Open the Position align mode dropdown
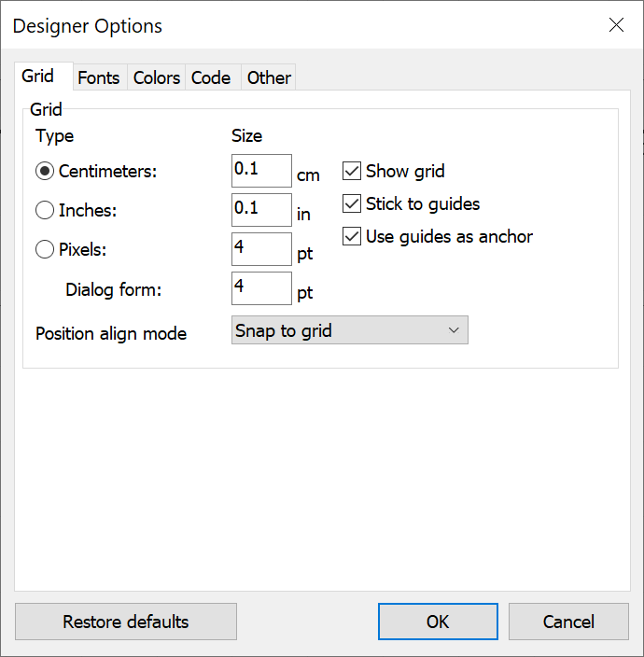The height and width of the screenshot is (657, 644). (349, 330)
